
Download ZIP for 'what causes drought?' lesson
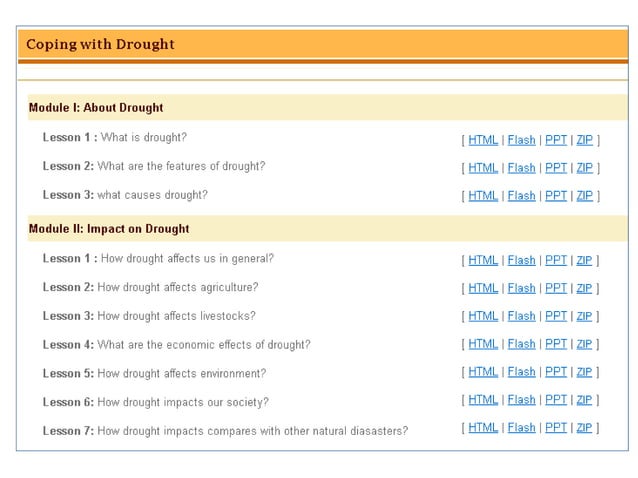pos(584,196)
